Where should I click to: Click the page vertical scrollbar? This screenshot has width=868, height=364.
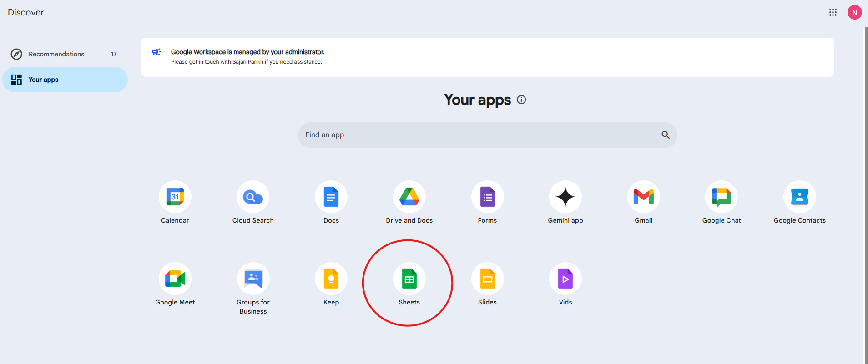click(866, 195)
